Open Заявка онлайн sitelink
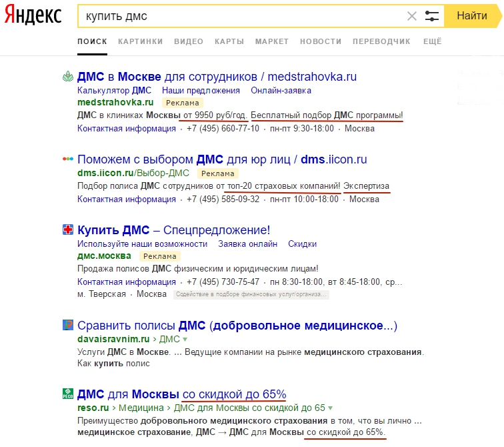Viewport: 504px width, 447px height. tap(248, 244)
